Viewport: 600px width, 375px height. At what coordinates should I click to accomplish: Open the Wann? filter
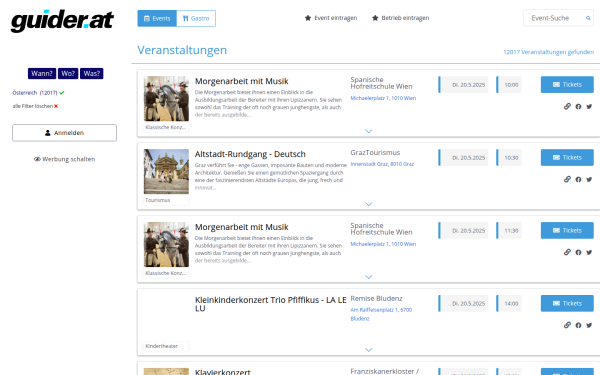[42, 73]
